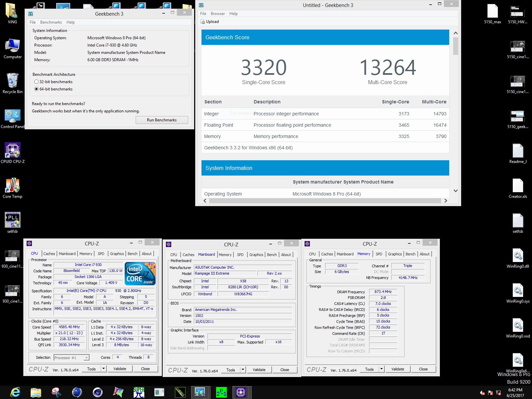Open the Creator.xls file icon

tap(518, 185)
